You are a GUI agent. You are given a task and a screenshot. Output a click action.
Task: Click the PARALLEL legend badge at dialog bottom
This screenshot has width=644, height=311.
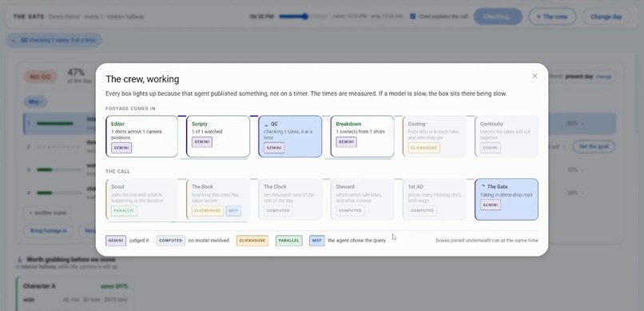point(289,241)
